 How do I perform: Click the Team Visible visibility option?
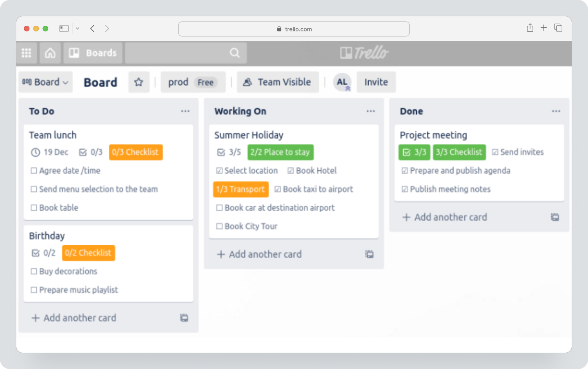(278, 82)
